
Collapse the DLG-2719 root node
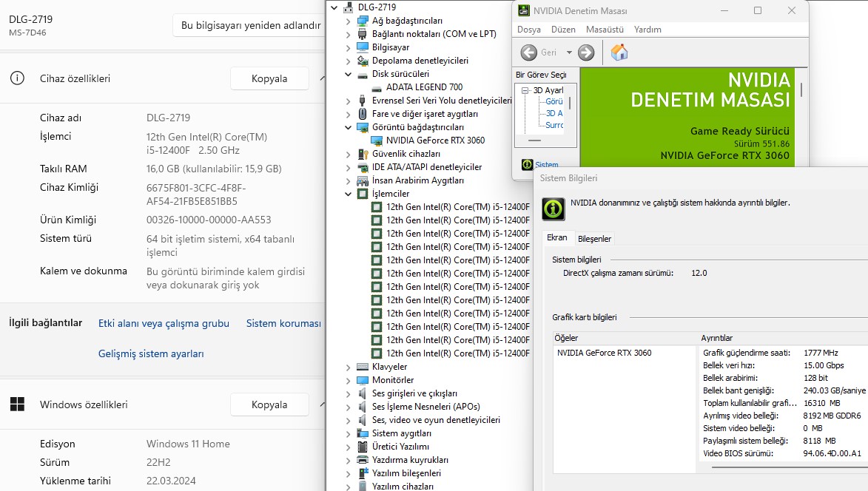(x=334, y=7)
